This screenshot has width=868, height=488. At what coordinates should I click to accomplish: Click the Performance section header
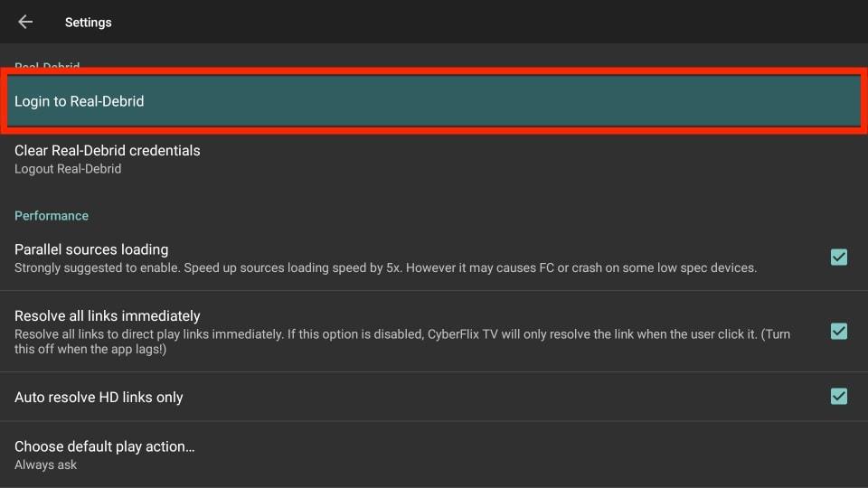point(52,216)
